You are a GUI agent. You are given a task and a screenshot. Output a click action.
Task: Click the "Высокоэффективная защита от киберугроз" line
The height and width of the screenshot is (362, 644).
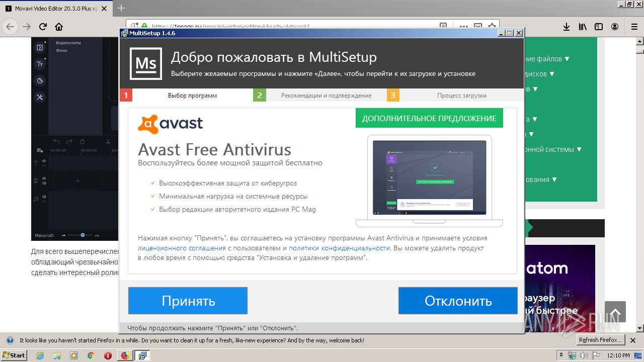228,183
